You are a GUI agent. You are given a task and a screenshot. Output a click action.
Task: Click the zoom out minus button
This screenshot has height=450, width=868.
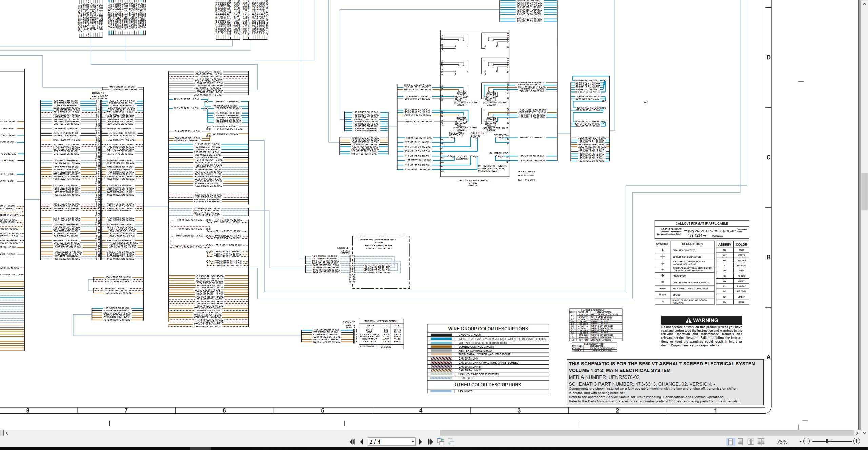806,441
